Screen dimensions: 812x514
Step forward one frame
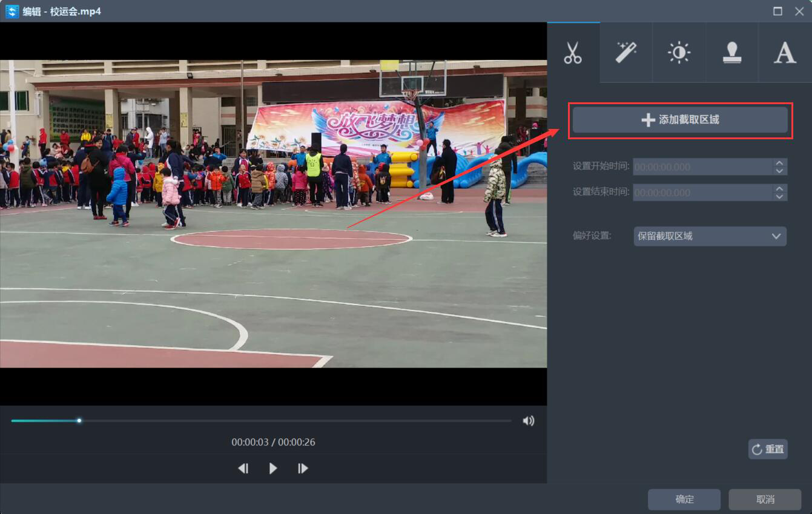(303, 468)
